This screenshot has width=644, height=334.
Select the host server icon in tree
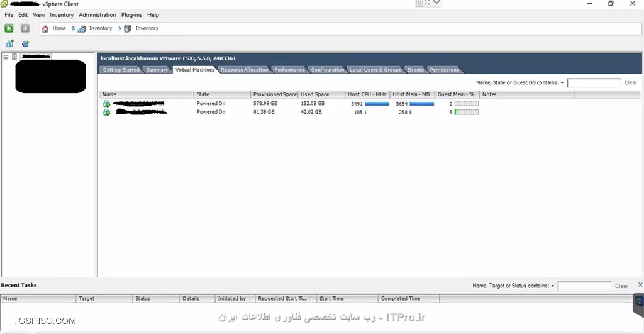point(14,57)
